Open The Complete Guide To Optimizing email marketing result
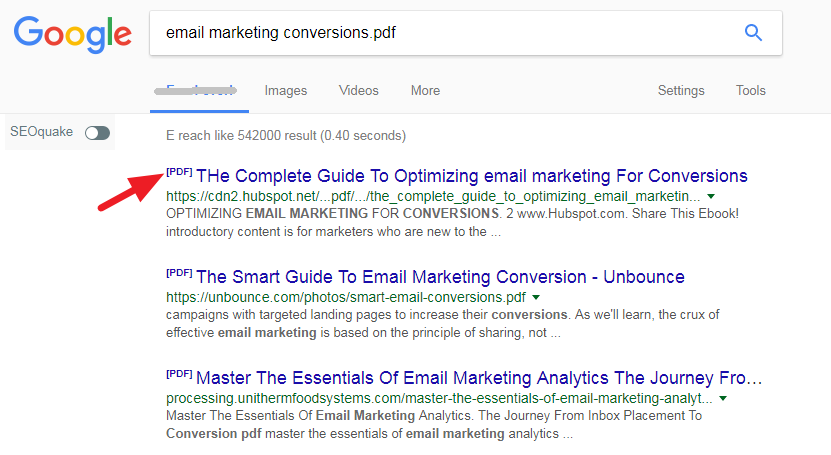This screenshot has width=831, height=455. click(472, 176)
